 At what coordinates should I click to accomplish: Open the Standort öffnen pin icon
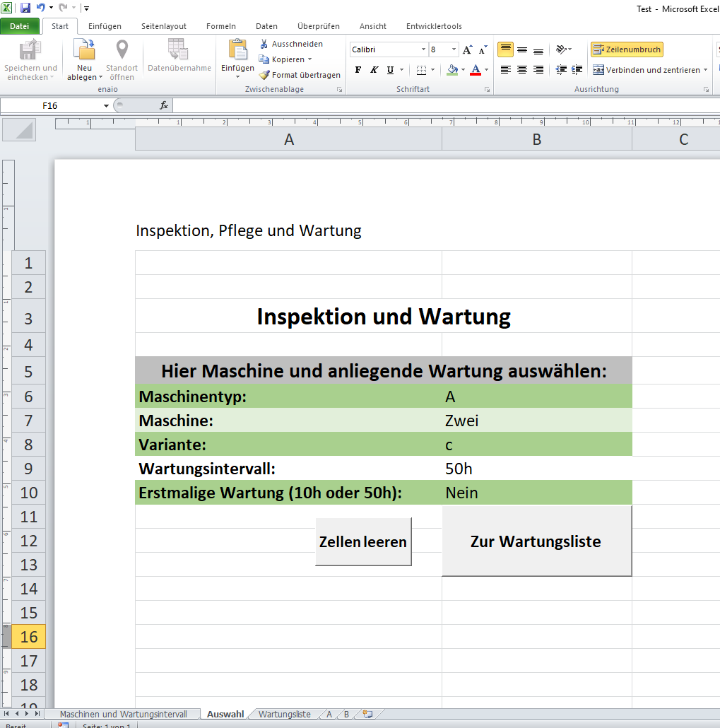122,51
